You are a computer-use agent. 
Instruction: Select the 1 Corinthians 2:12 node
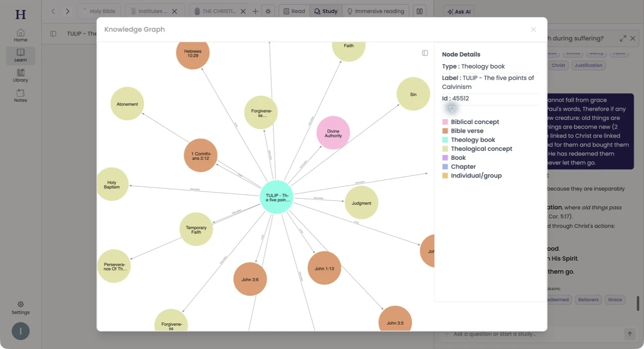tap(201, 156)
